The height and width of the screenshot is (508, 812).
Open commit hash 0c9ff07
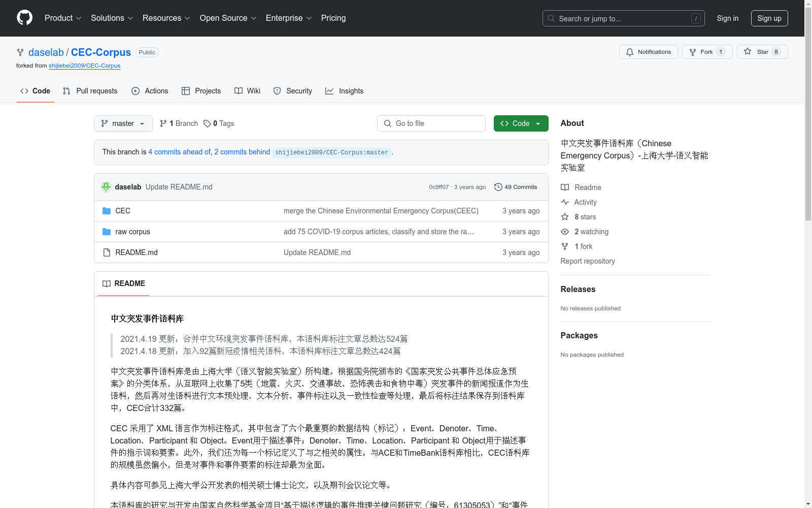[x=439, y=187]
